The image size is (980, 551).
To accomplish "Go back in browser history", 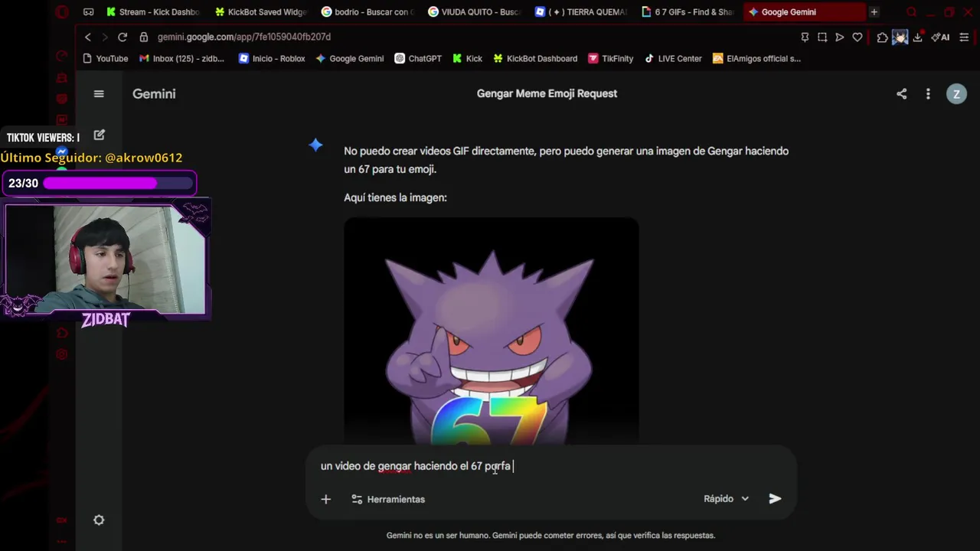I will coord(87,37).
